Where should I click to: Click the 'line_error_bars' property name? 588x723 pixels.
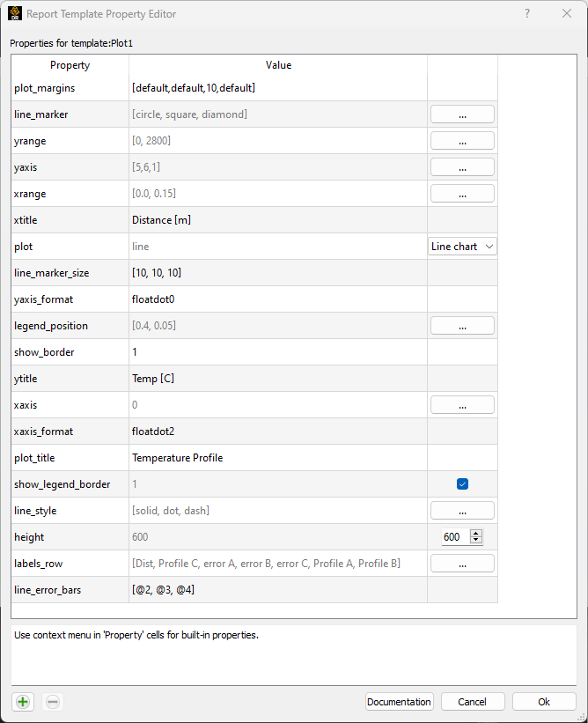coord(48,590)
